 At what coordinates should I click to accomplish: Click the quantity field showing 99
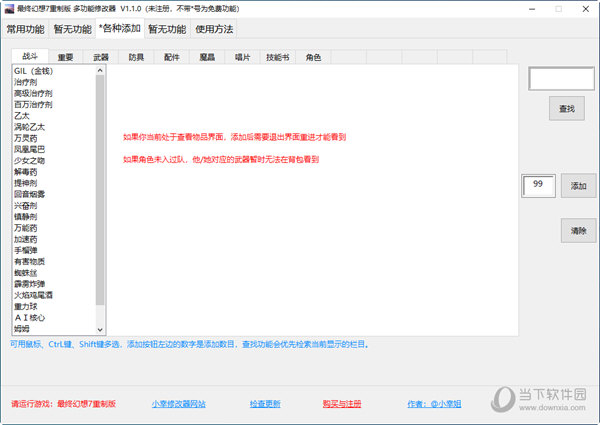(x=538, y=186)
